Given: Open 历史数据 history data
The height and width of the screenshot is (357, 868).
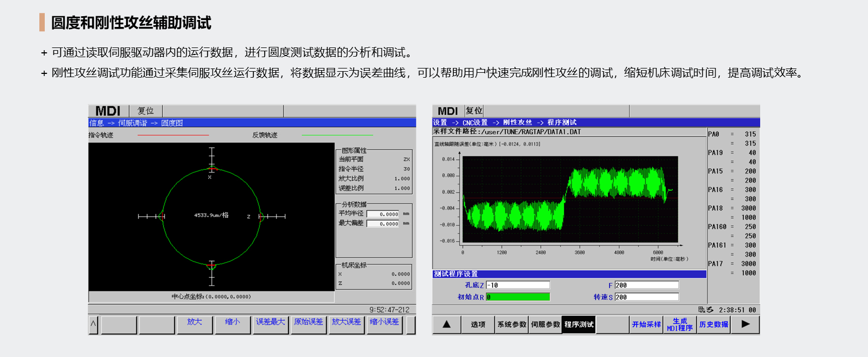Looking at the screenshot, I should pyautogui.click(x=713, y=324).
